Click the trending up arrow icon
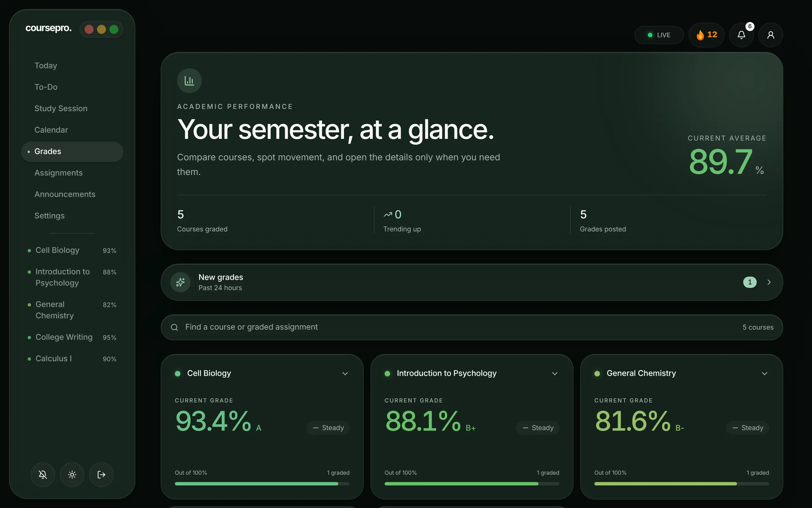812x508 pixels. (x=388, y=214)
